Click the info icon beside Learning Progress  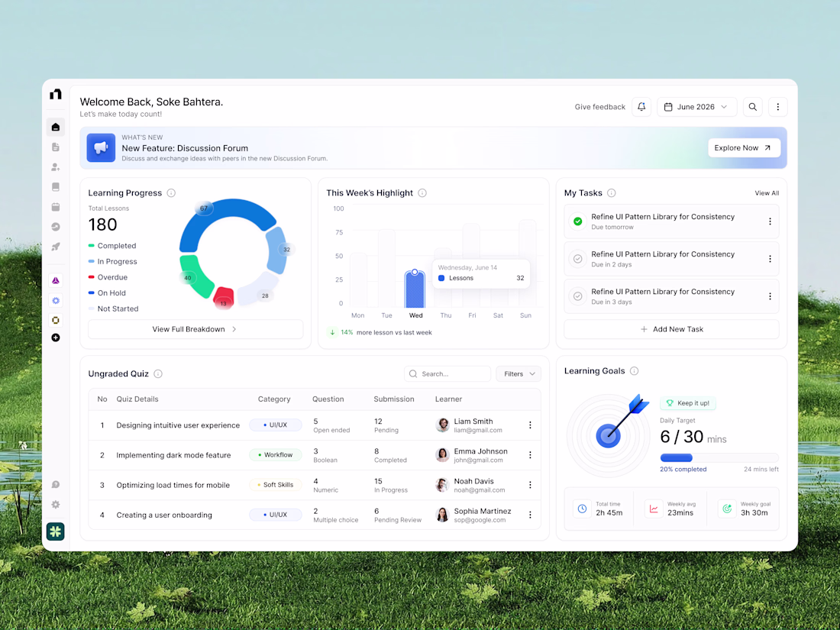pyautogui.click(x=171, y=193)
